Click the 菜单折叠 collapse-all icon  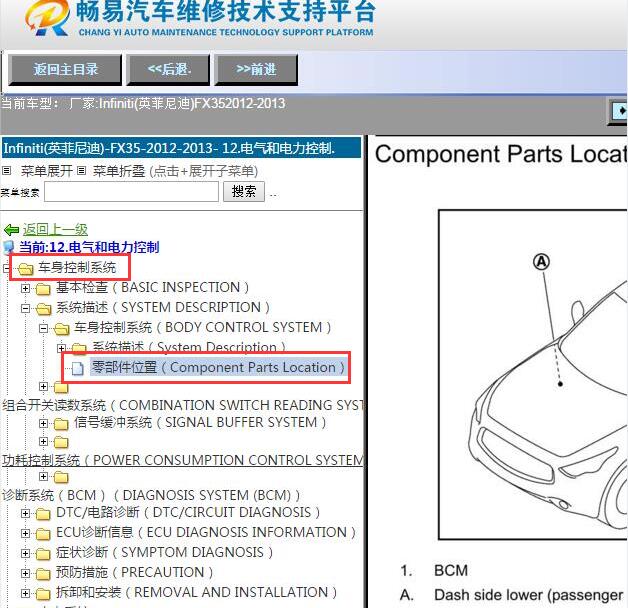tap(81, 171)
